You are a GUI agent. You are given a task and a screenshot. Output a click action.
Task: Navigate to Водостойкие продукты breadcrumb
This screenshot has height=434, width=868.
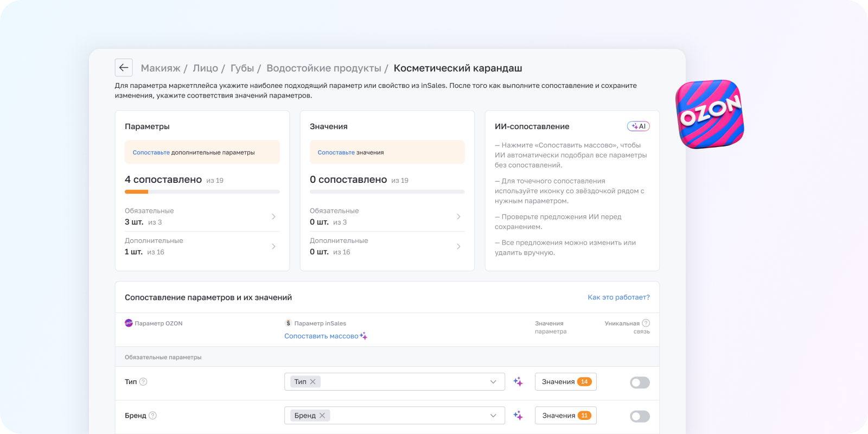tap(324, 68)
